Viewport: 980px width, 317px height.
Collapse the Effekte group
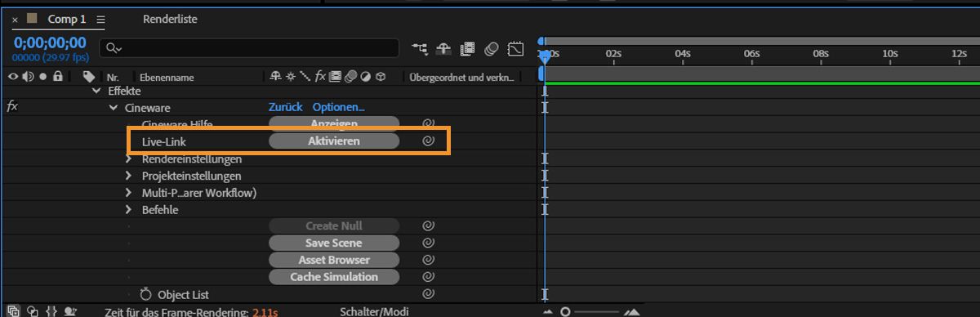point(97,91)
